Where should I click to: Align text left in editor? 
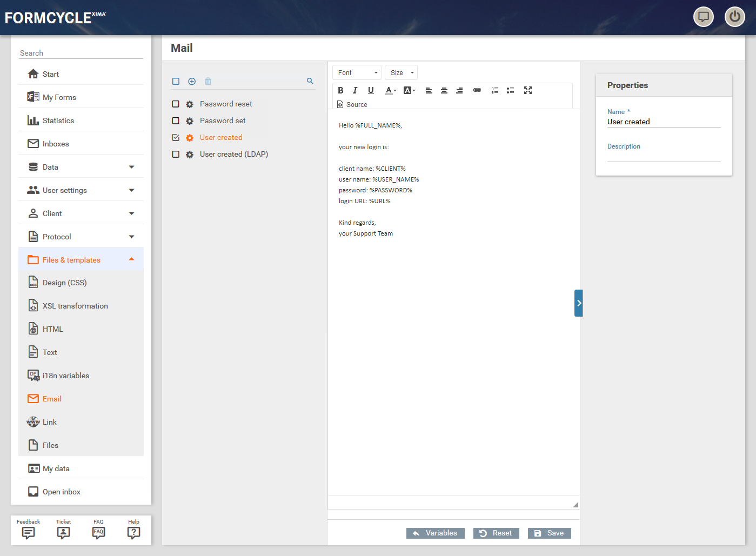pos(429,90)
